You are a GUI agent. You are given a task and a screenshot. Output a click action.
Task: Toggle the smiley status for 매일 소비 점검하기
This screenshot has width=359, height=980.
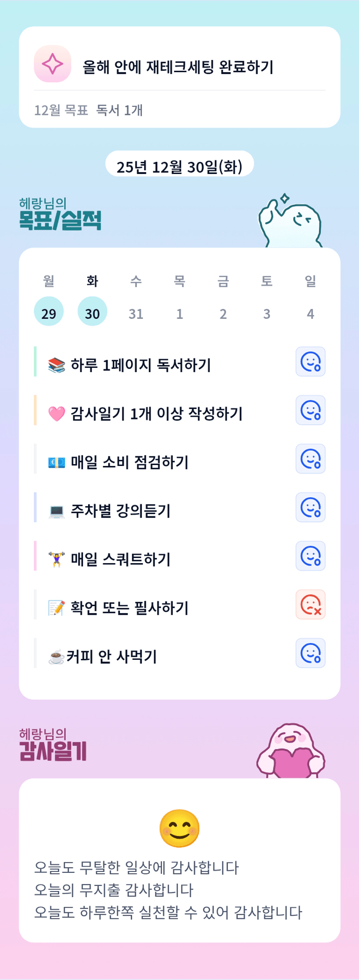click(310, 459)
